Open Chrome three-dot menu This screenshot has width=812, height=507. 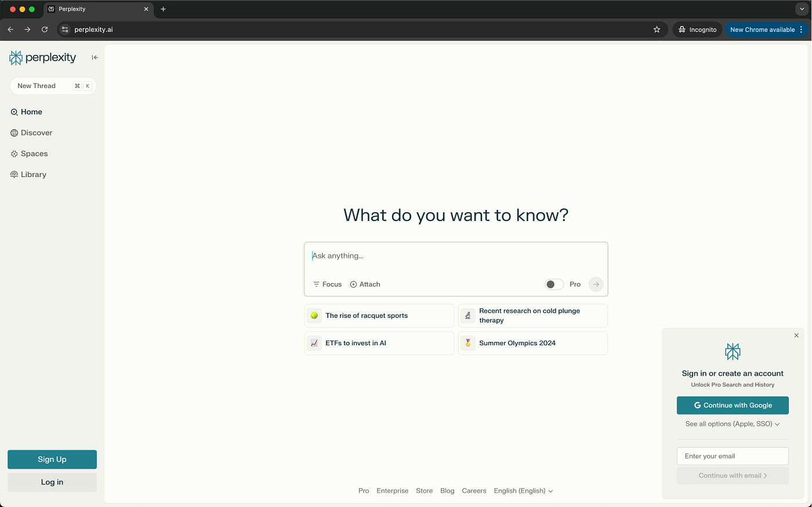pos(802,30)
